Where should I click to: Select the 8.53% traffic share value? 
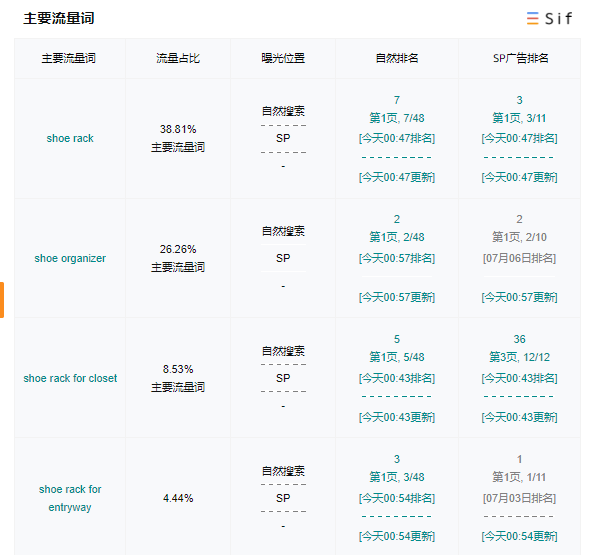pos(178,369)
